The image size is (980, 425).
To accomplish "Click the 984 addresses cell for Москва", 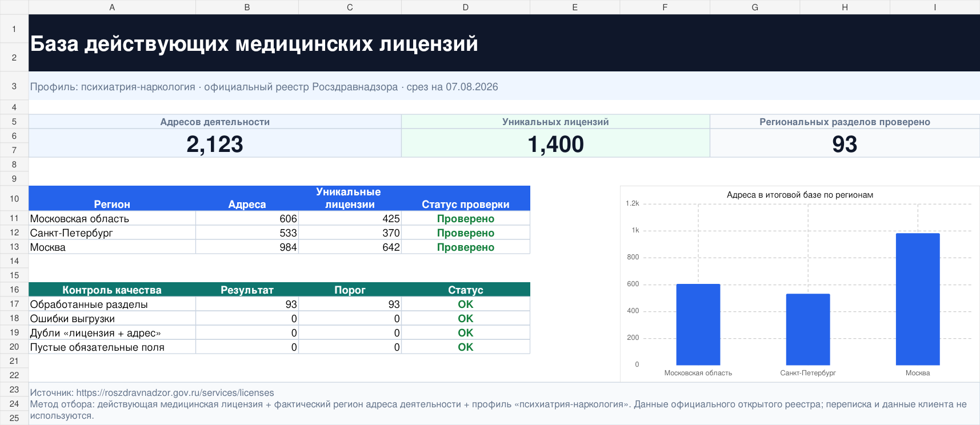I will pos(247,247).
